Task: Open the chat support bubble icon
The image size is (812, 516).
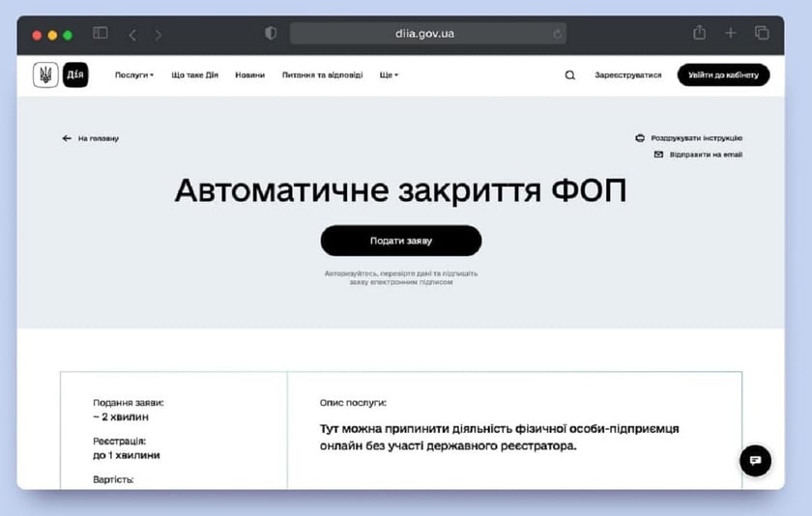Action: click(x=755, y=460)
